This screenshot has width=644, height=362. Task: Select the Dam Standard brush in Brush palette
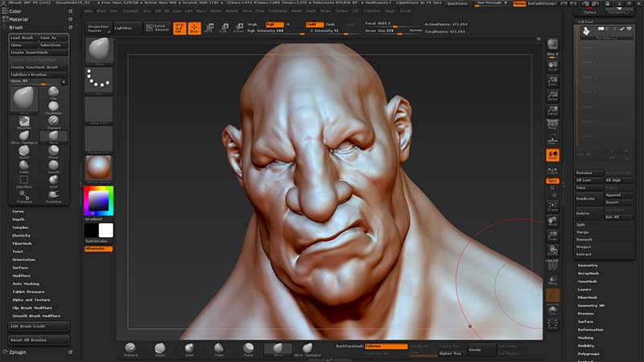pyautogui.click(x=24, y=152)
